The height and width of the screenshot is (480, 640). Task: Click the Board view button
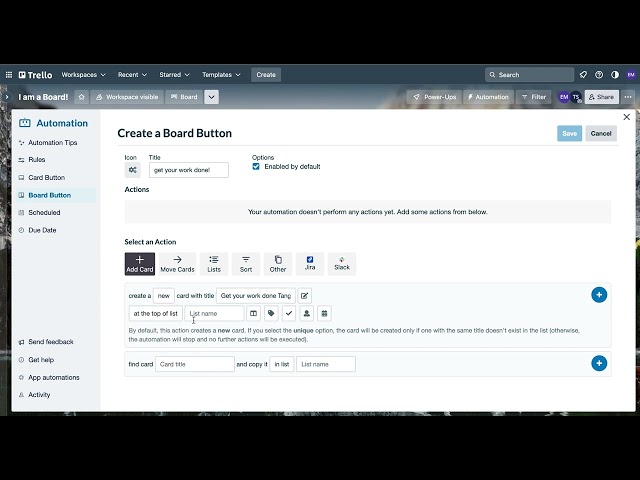tap(184, 97)
